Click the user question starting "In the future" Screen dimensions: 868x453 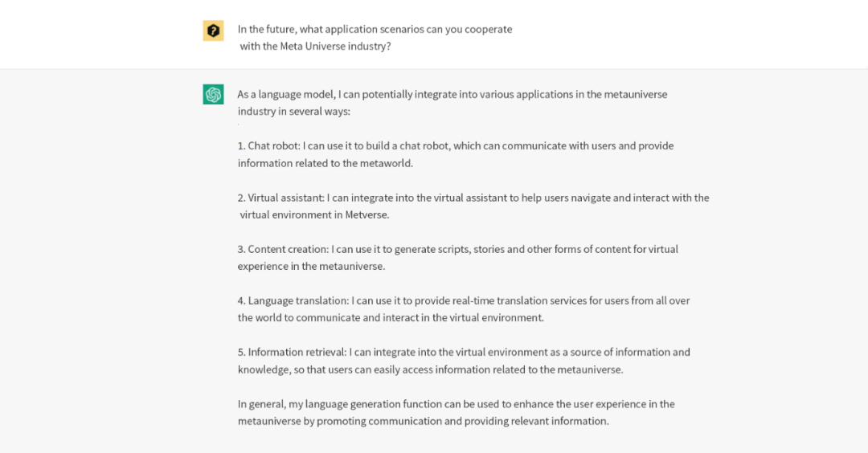pyautogui.click(x=375, y=29)
